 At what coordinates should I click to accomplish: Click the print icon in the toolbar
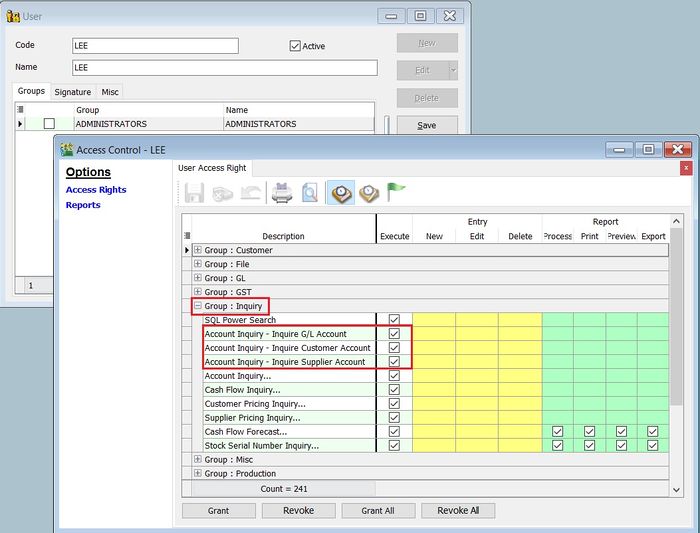[282, 193]
